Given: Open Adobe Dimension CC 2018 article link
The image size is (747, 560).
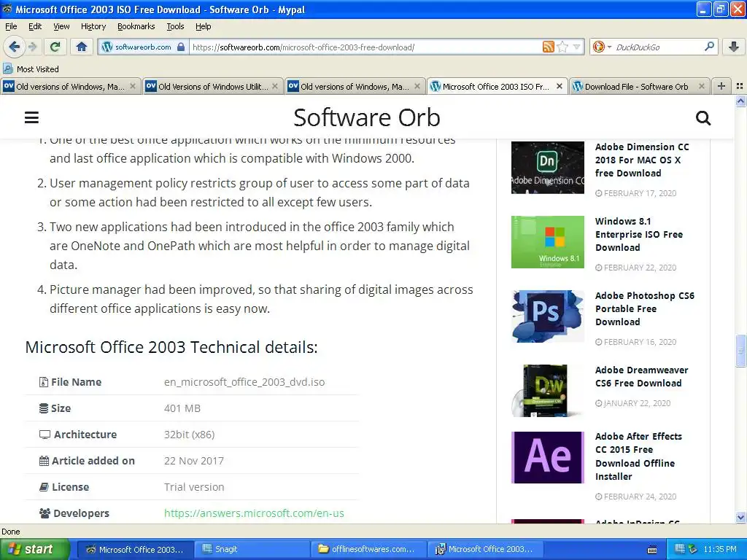Looking at the screenshot, I should [642, 160].
